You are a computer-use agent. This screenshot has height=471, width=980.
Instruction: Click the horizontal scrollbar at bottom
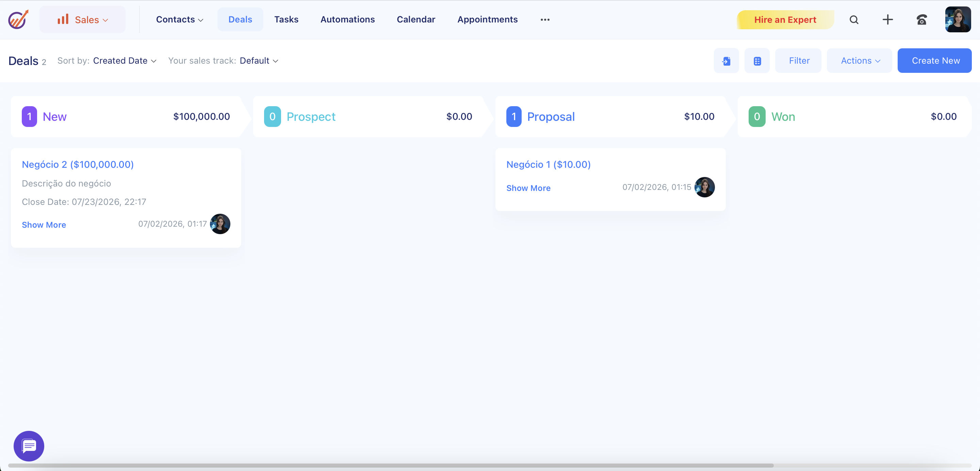tap(391, 465)
